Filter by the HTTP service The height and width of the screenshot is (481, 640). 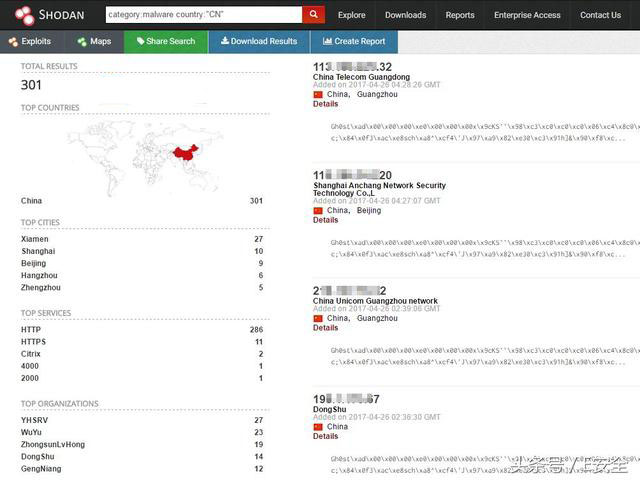click(x=142, y=330)
